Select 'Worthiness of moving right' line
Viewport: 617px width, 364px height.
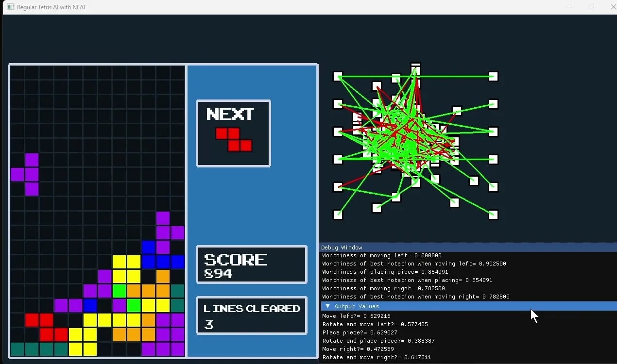click(x=384, y=288)
